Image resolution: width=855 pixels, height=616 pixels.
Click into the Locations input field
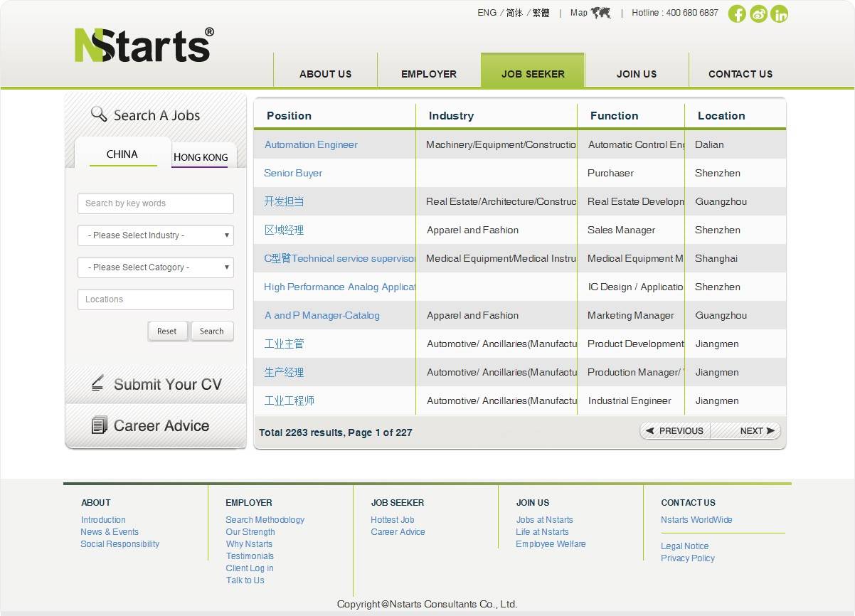(156, 299)
